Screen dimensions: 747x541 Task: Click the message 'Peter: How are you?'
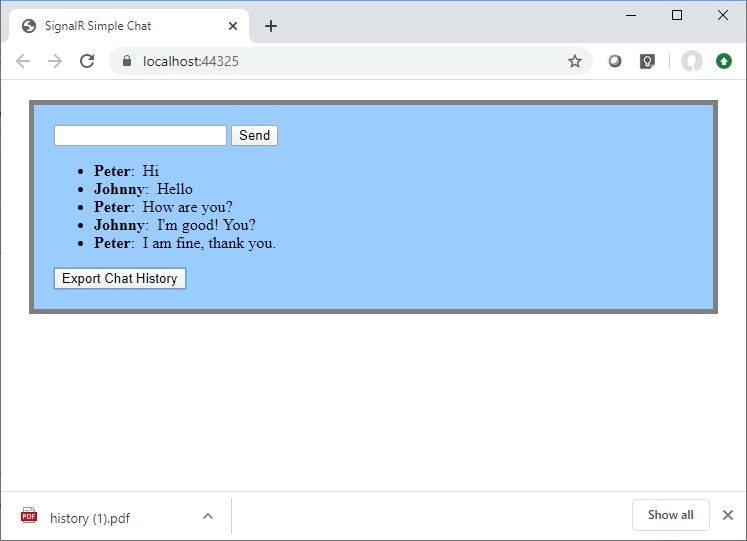tap(163, 207)
